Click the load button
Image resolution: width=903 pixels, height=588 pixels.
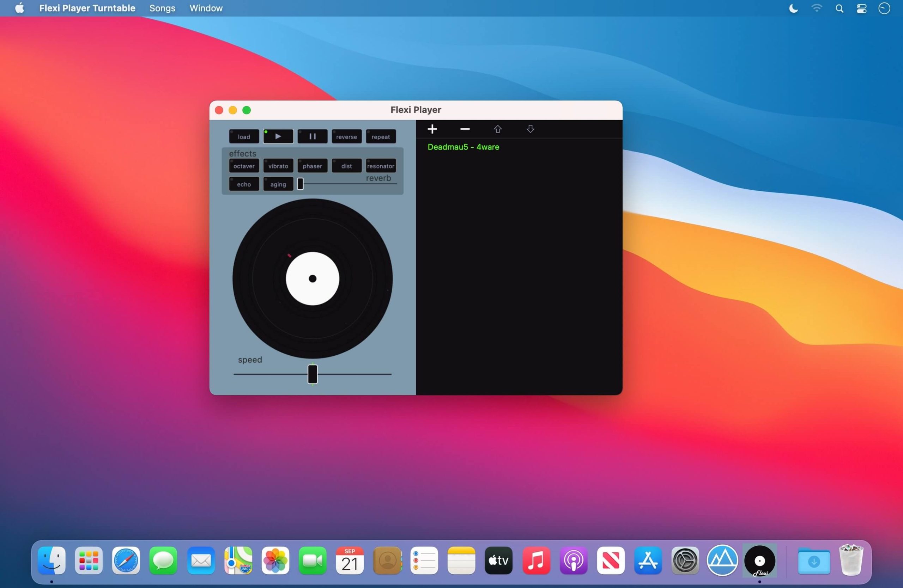[244, 137]
